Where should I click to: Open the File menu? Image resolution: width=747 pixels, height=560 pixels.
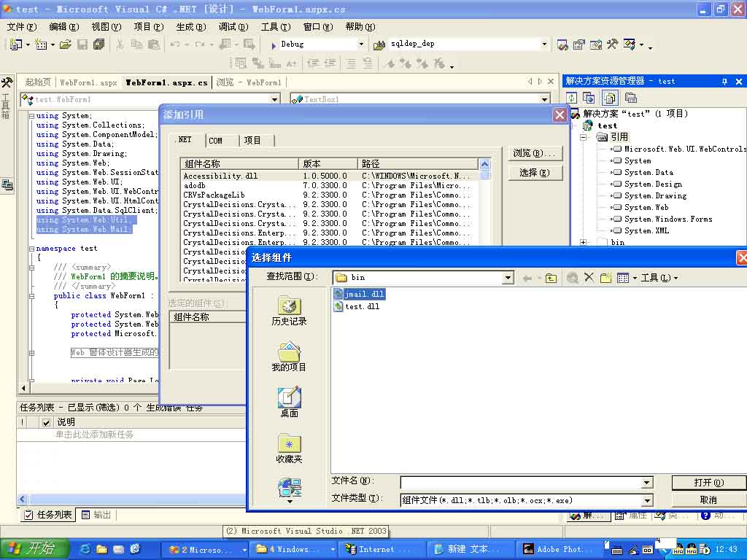pos(21,27)
